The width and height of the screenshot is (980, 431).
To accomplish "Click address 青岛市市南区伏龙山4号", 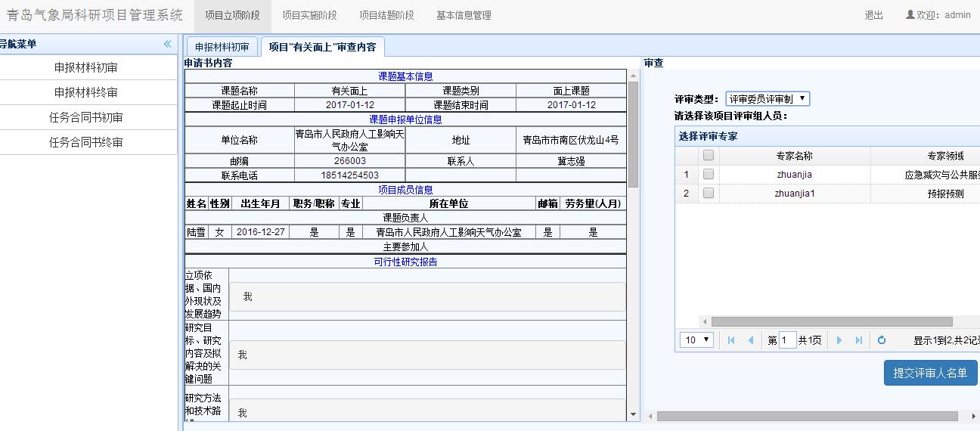I will coord(571,140).
